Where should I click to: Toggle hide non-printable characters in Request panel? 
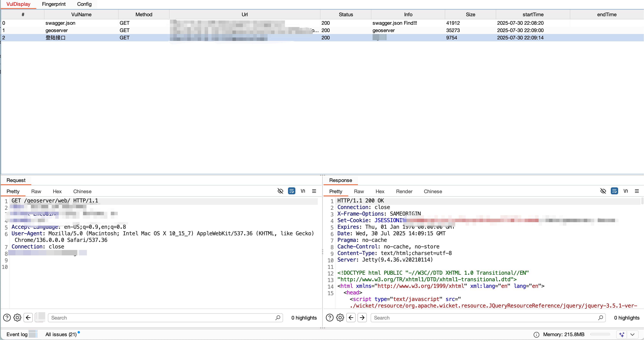point(280,191)
